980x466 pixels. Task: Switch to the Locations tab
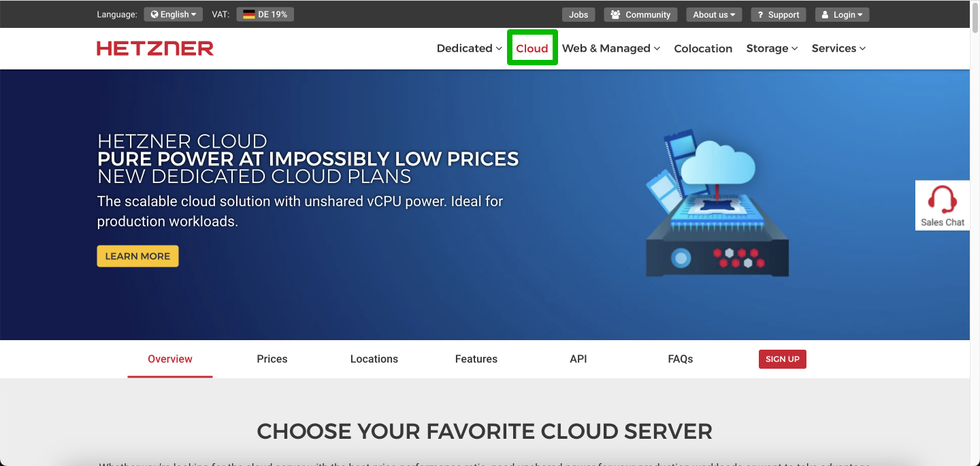(x=374, y=359)
